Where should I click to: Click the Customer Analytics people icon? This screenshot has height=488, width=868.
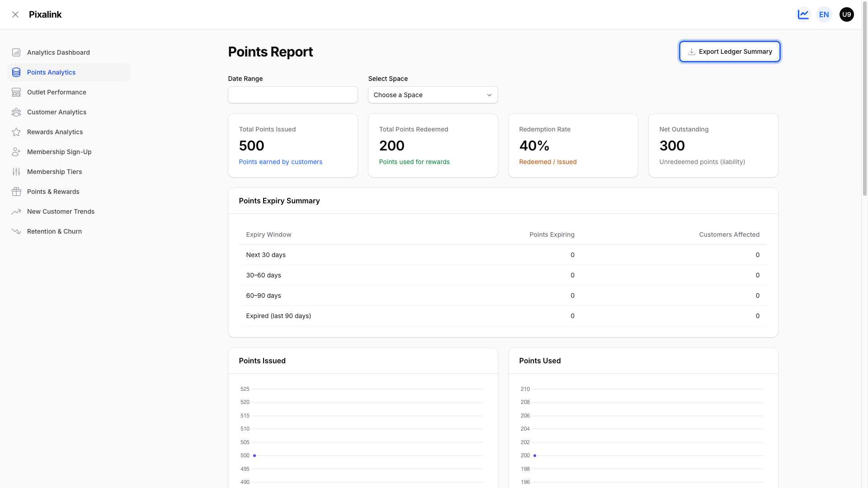tap(16, 112)
